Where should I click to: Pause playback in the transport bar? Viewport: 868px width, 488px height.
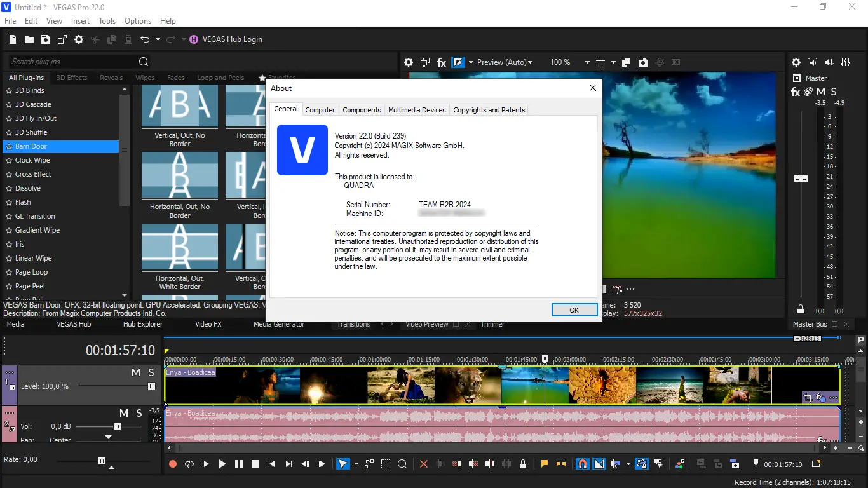pos(239,464)
